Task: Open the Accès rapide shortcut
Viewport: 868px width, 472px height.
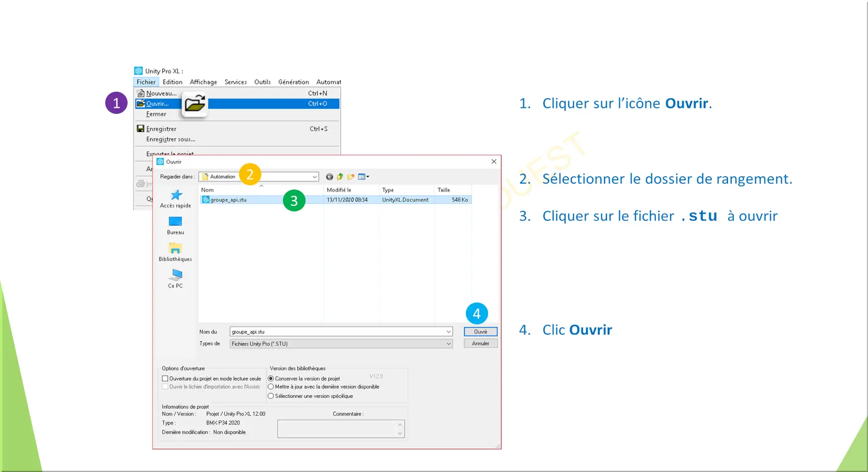Action: pyautogui.click(x=176, y=198)
